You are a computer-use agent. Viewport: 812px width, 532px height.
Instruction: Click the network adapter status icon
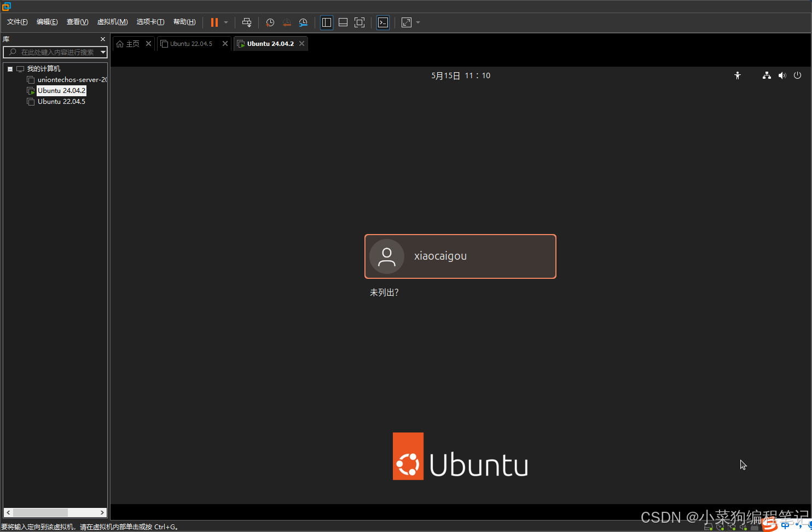click(732, 527)
